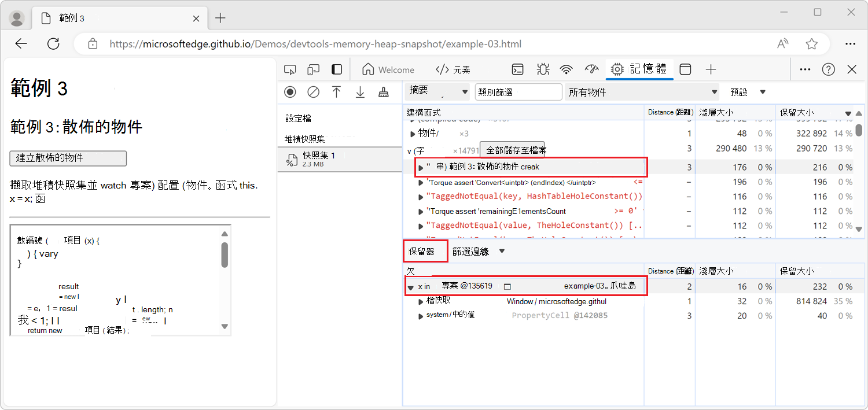This screenshot has width=868, height=410.
Task: Open the 摘要 view dropdown
Action: (x=438, y=91)
